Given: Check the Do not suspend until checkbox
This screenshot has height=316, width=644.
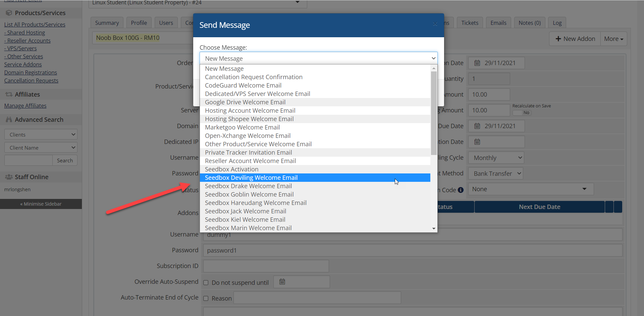Looking at the screenshot, I should tap(206, 283).
